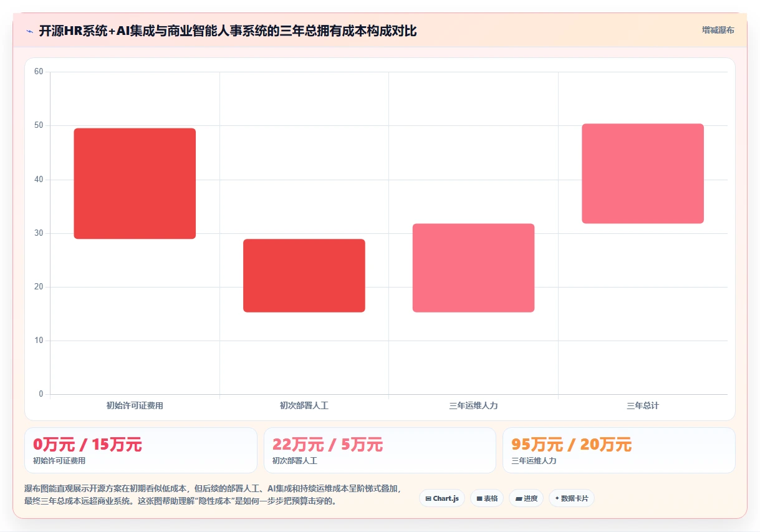The width and height of the screenshot is (760, 532).
Task: Click the 三年运维人力 waterfall bar
Action: (x=473, y=268)
